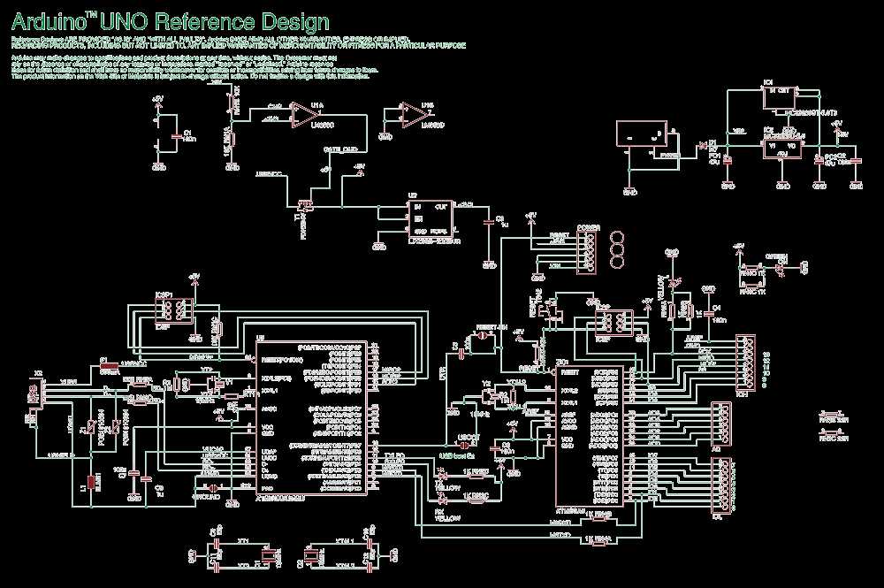Click capacitor C4 near the AREF line
This screenshot has width=884, height=588.
pyautogui.click(x=707, y=315)
